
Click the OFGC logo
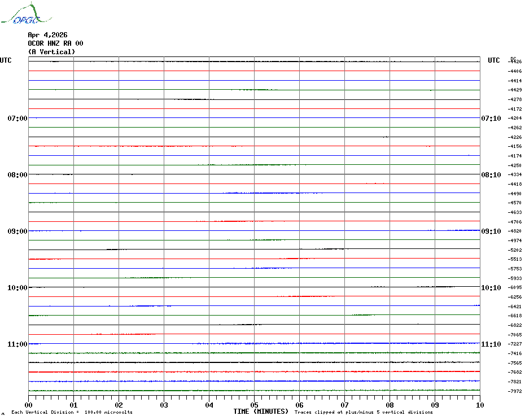(21, 15)
